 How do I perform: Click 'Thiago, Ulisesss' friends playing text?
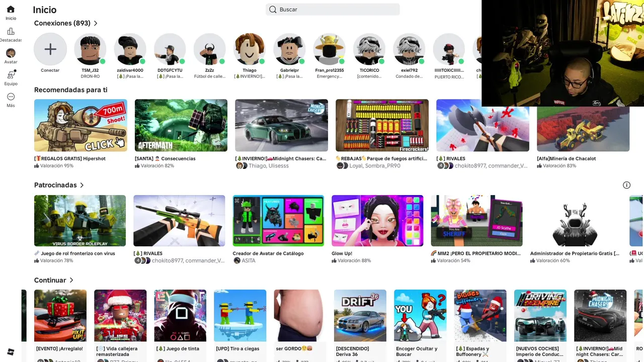point(269,166)
